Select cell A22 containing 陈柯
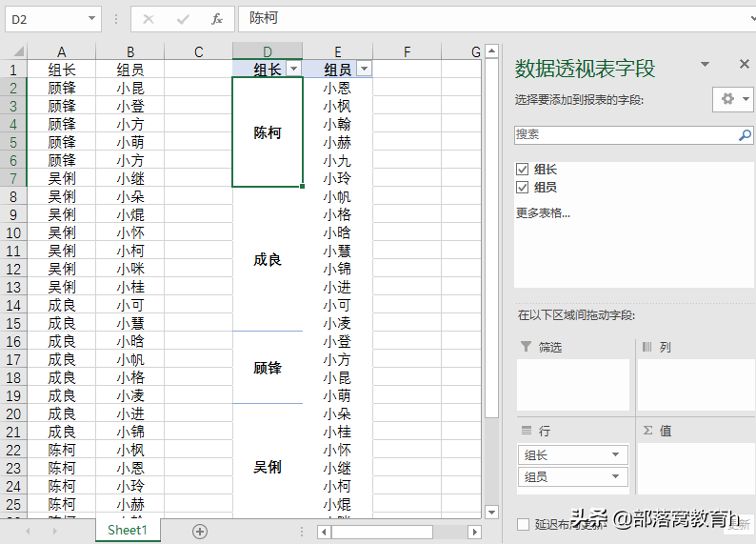 62,450
